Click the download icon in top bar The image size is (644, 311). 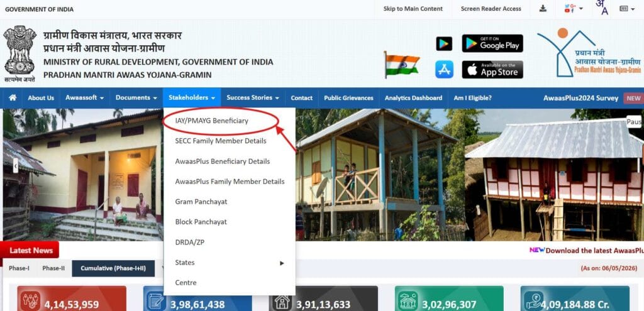click(543, 9)
